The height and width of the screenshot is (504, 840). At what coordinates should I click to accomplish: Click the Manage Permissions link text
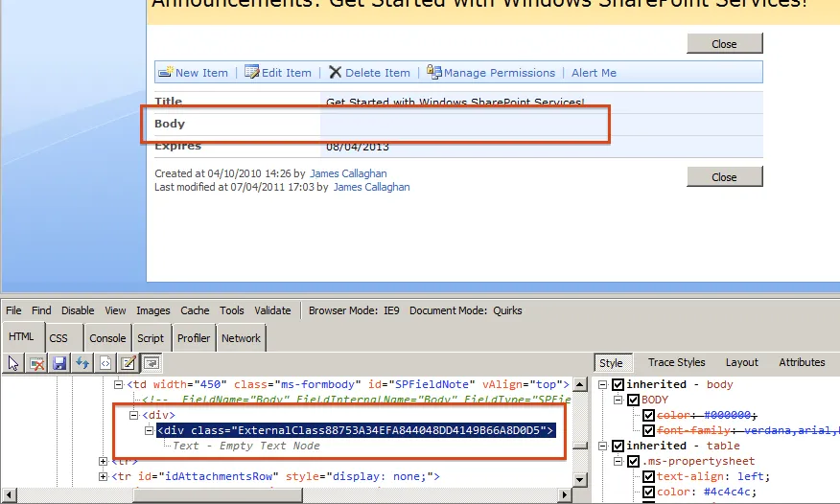[500, 73]
